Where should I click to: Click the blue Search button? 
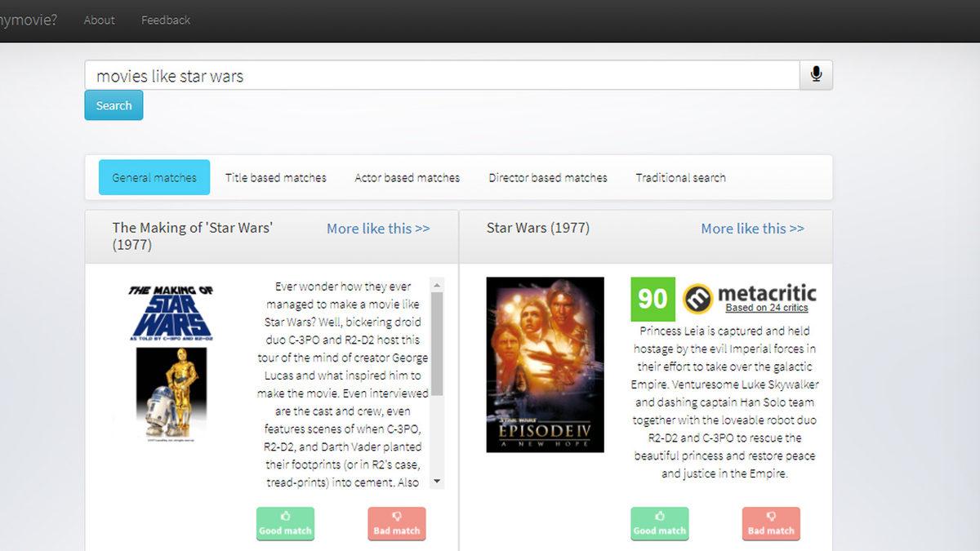tap(114, 105)
